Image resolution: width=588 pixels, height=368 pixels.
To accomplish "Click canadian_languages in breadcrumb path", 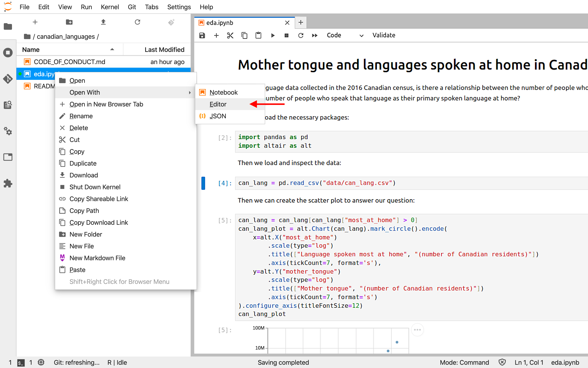I will pyautogui.click(x=66, y=36).
